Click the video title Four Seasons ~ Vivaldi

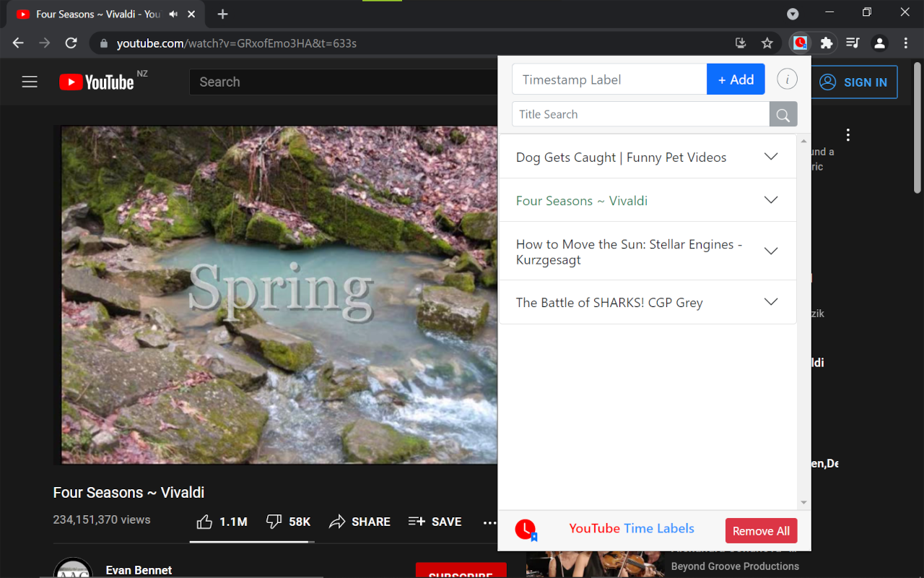(128, 493)
